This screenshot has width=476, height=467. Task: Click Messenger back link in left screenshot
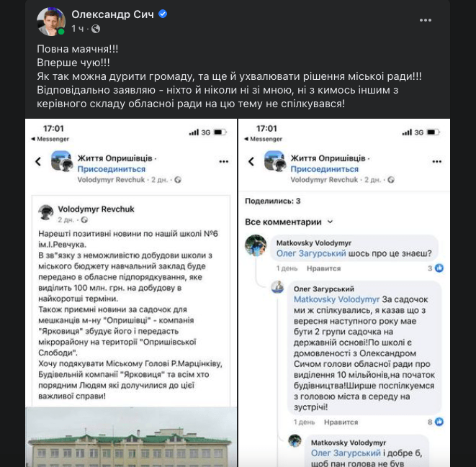[x=50, y=139]
